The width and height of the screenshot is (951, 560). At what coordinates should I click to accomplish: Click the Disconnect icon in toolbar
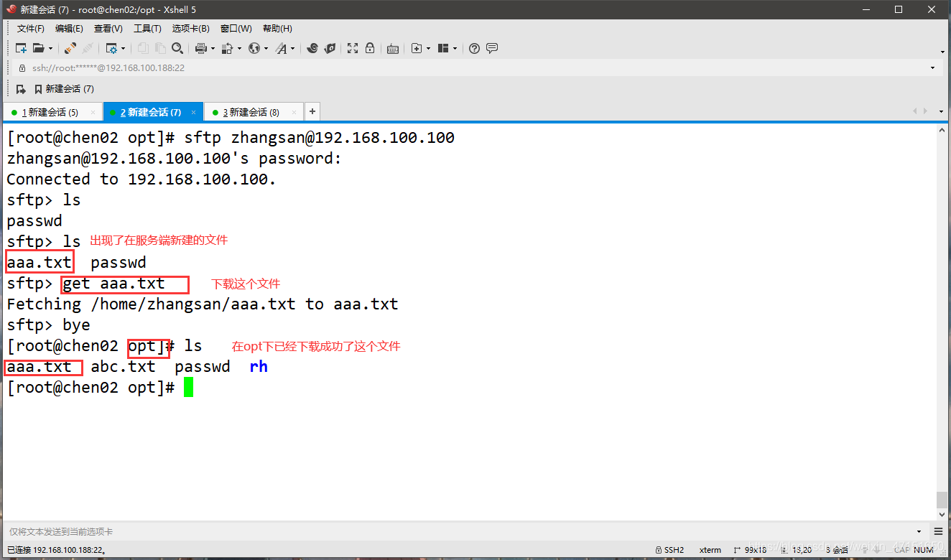point(88,48)
